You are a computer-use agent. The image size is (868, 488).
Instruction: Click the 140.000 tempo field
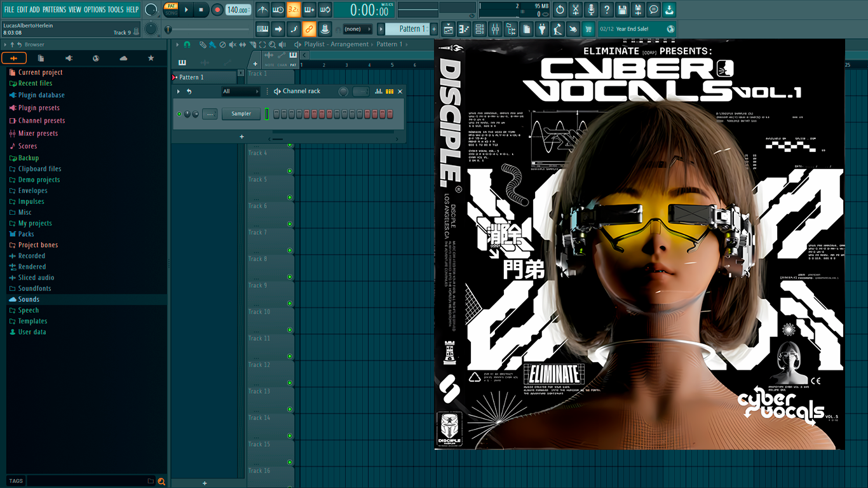(238, 10)
